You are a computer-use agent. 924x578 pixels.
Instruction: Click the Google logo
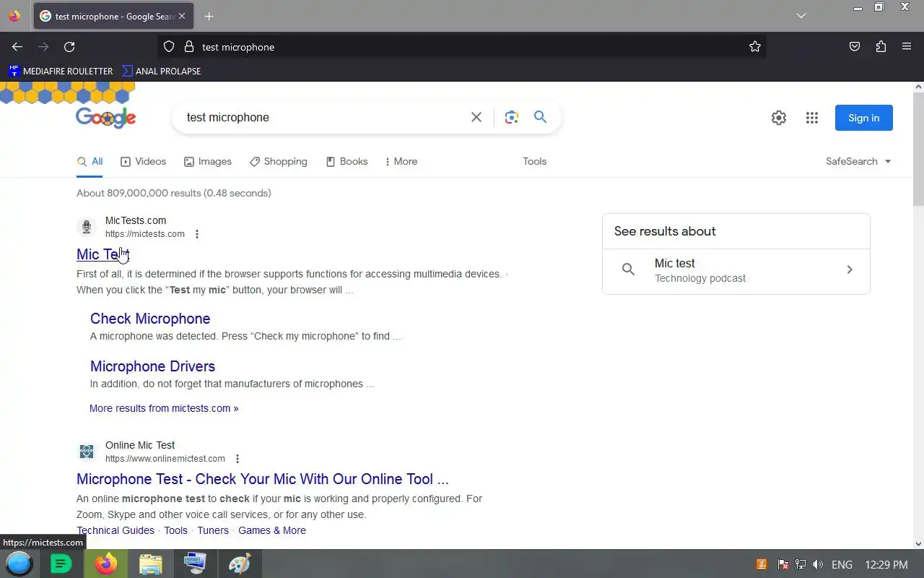105,118
